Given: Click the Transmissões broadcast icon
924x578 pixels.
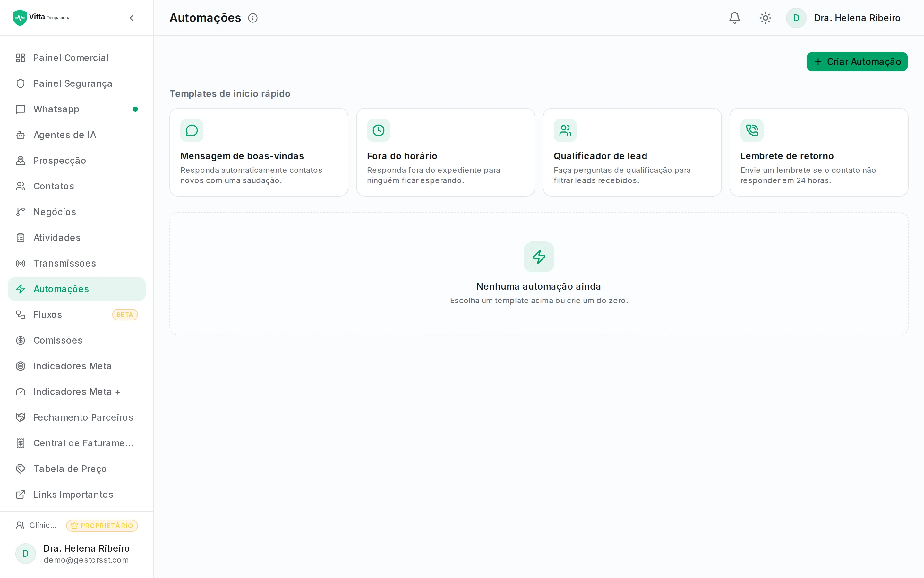Looking at the screenshot, I should click(x=21, y=263).
